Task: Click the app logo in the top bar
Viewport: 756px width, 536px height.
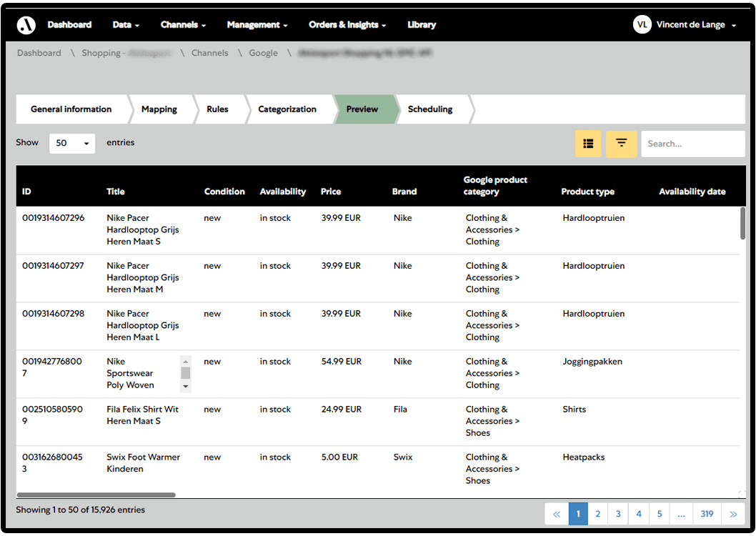Action: (x=26, y=24)
